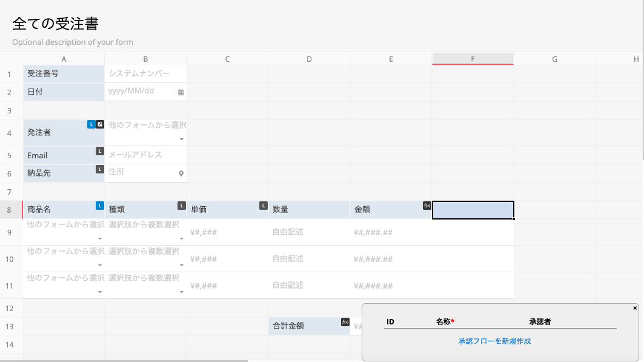Select column F header

[473, 59]
